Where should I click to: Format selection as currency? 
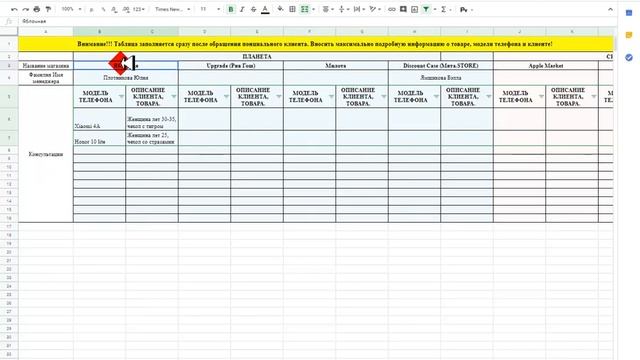pos(91,9)
